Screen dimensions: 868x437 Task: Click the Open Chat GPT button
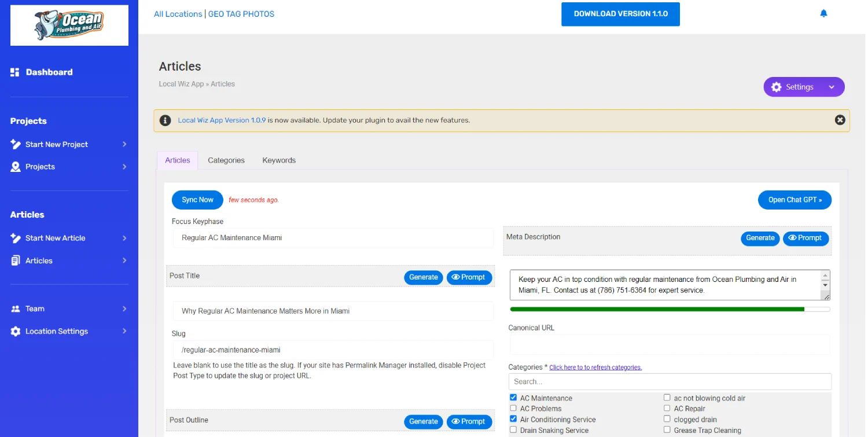(795, 200)
